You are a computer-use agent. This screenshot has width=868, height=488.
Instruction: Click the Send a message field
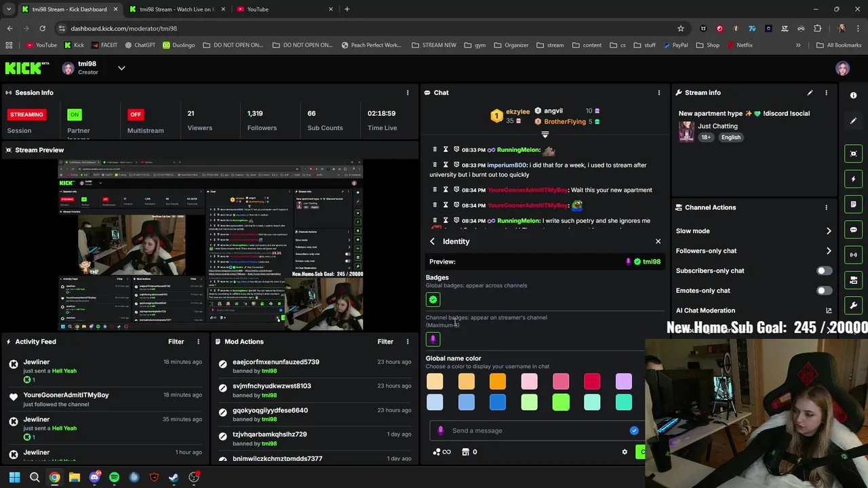point(536,430)
